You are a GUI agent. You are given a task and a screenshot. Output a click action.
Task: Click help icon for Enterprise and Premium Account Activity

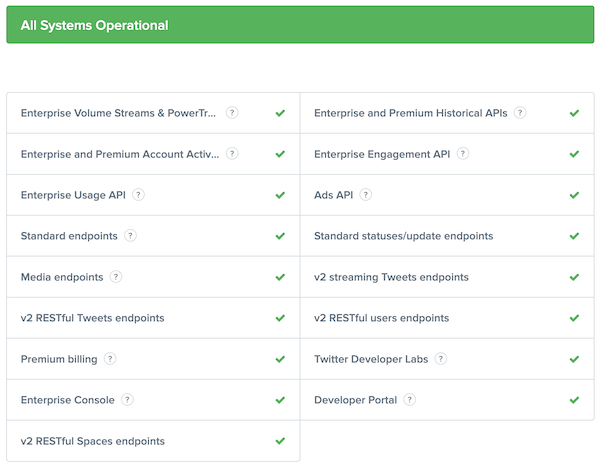232,154
